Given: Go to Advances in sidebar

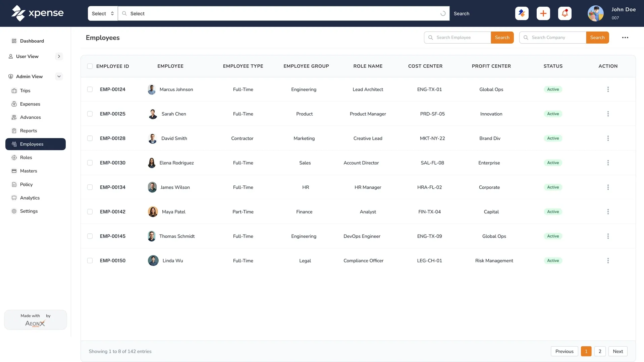Looking at the screenshot, I should tap(36, 117).
